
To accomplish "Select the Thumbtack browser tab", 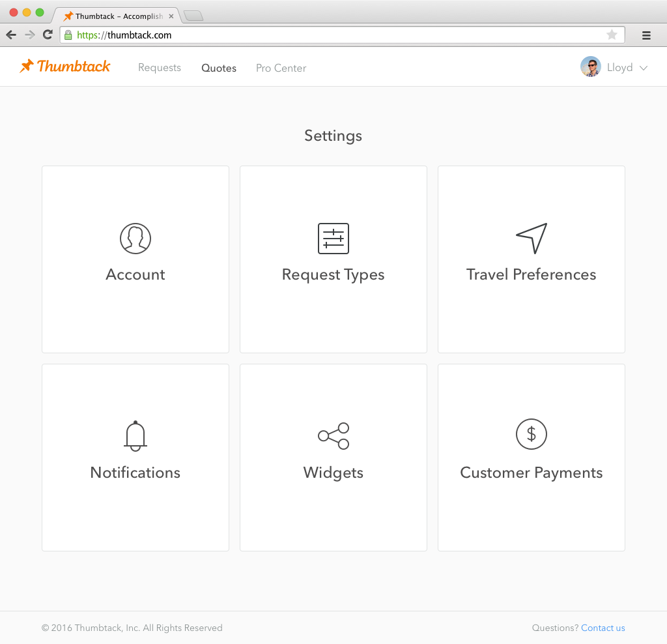I will point(116,16).
